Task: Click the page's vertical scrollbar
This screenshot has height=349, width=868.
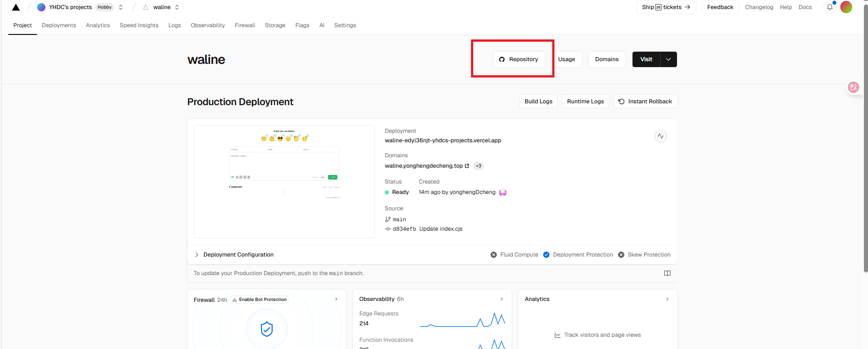Action: click(865, 136)
